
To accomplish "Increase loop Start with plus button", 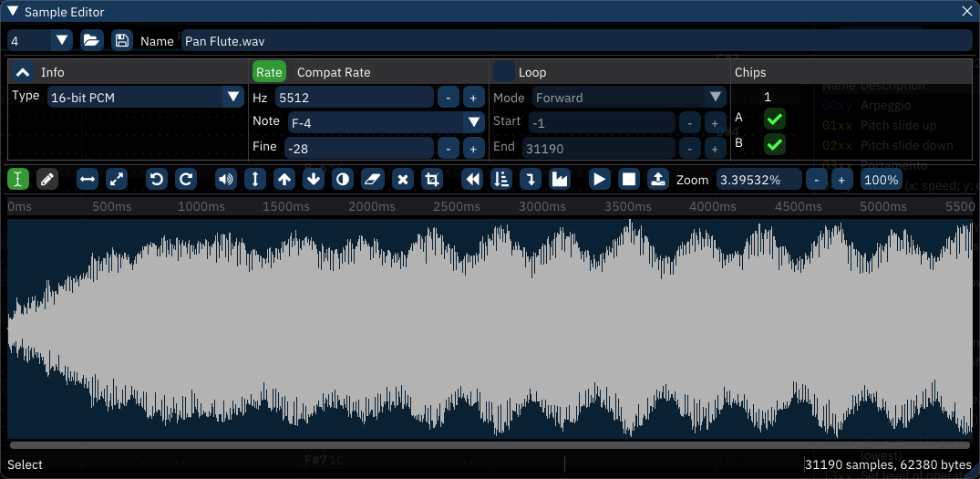I will coord(715,122).
